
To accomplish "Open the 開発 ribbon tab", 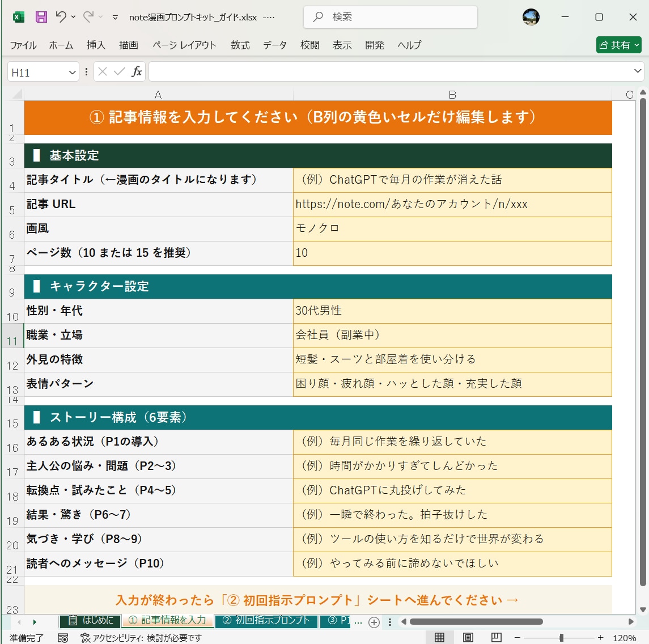I will point(374,45).
